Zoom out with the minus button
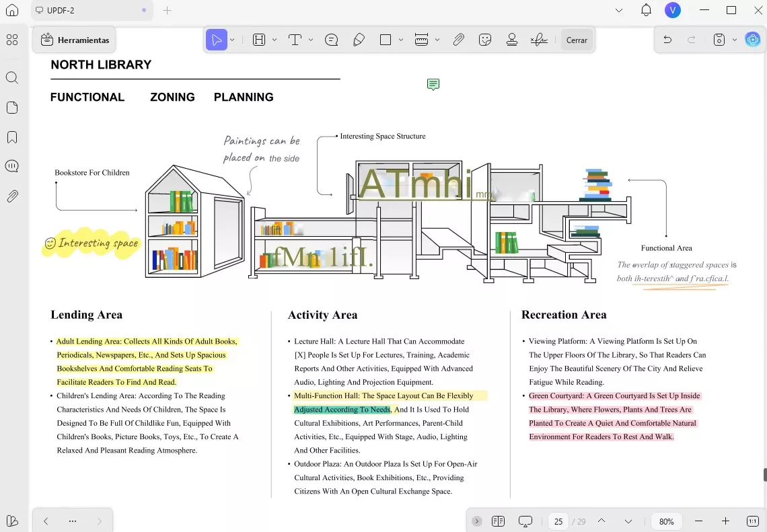 coord(698,521)
